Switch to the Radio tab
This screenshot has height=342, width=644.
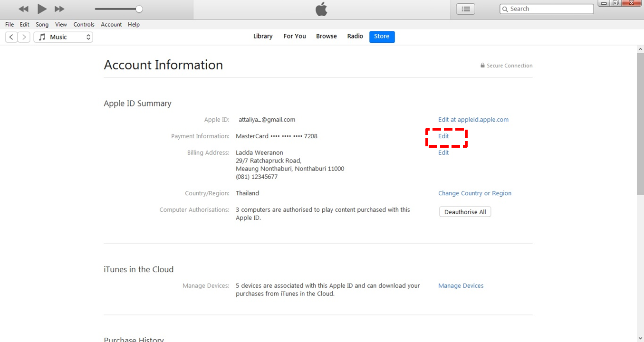[355, 36]
